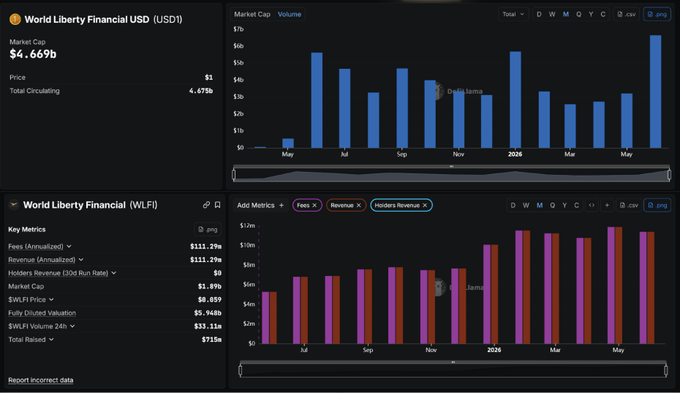Viewport: 680px width, 393px height.
Task: Click the World Liberty Financial USD title
Action: [87, 20]
